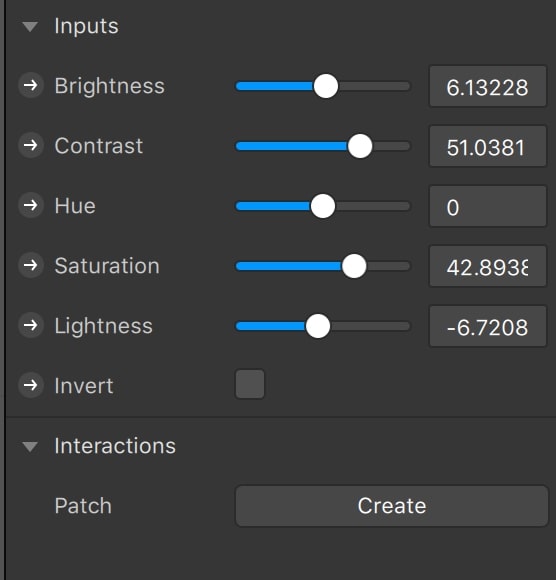Click the Saturation slider handle
The width and height of the screenshot is (556, 580).
point(354,266)
